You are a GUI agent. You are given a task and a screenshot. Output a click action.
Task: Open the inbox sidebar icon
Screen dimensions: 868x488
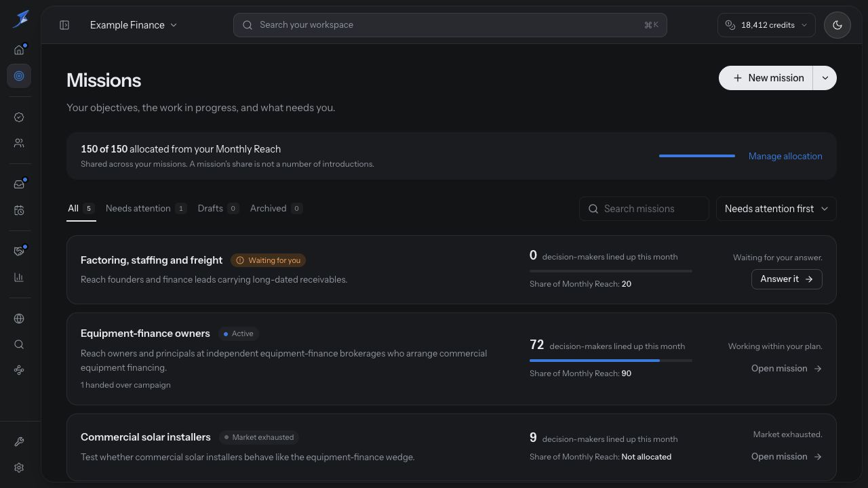19,184
